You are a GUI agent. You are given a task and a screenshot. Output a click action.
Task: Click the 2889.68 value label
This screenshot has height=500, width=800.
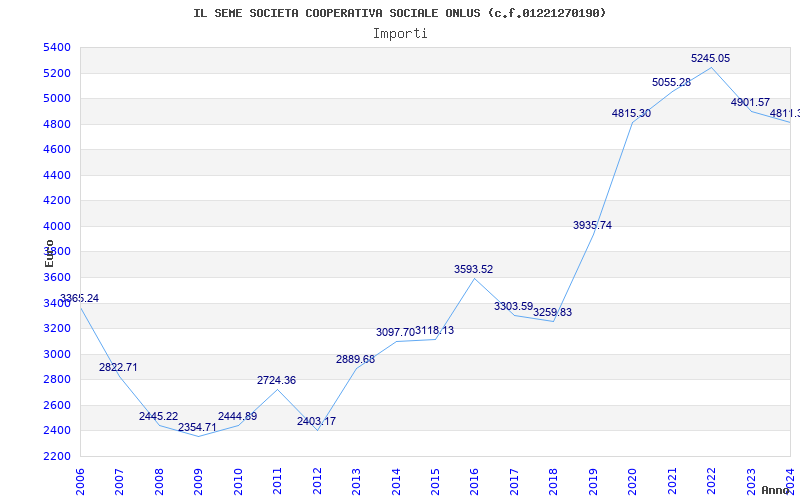[356, 359]
